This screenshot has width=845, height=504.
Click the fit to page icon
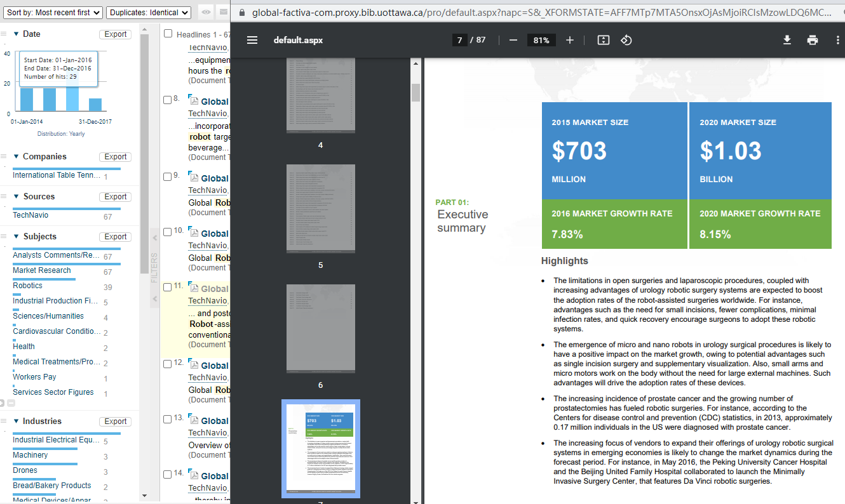[604, 40]
